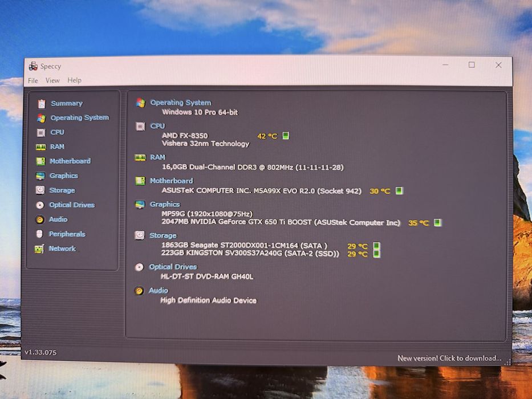Select the Graphics monitor icon in sidebar
The height and width of the screenshot is (399, 532).
[40, 176]
